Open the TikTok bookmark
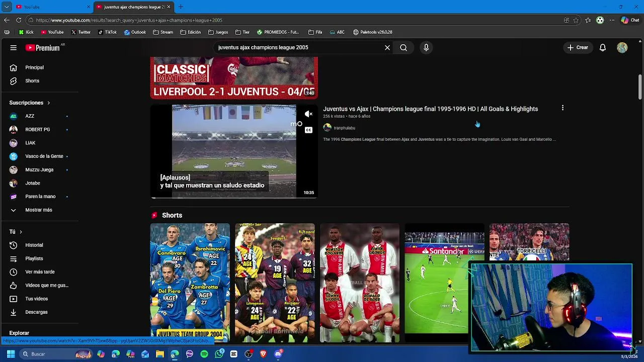Screen dimensions: 644x362 108,32
